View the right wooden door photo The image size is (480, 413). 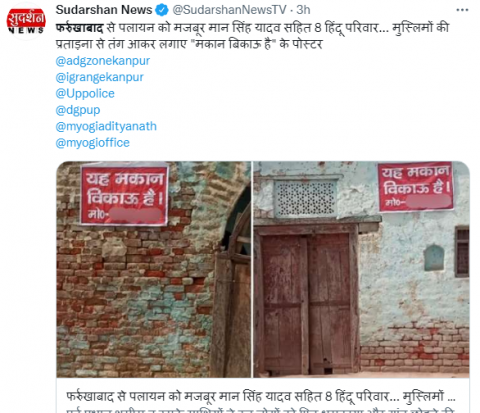(x=361, y=269)
